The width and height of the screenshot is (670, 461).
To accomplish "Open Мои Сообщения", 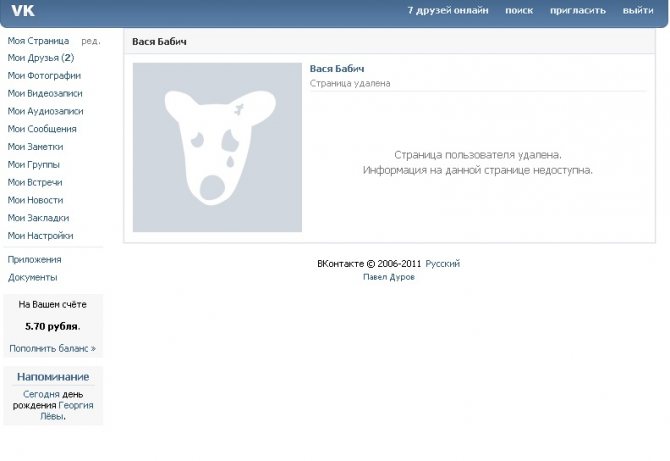I will [x=42, y=129].
